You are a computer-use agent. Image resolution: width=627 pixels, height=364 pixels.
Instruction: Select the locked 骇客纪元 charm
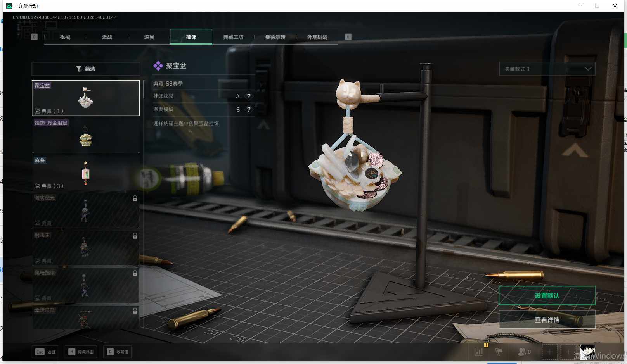pyautogui.click(x=86, y=210)
